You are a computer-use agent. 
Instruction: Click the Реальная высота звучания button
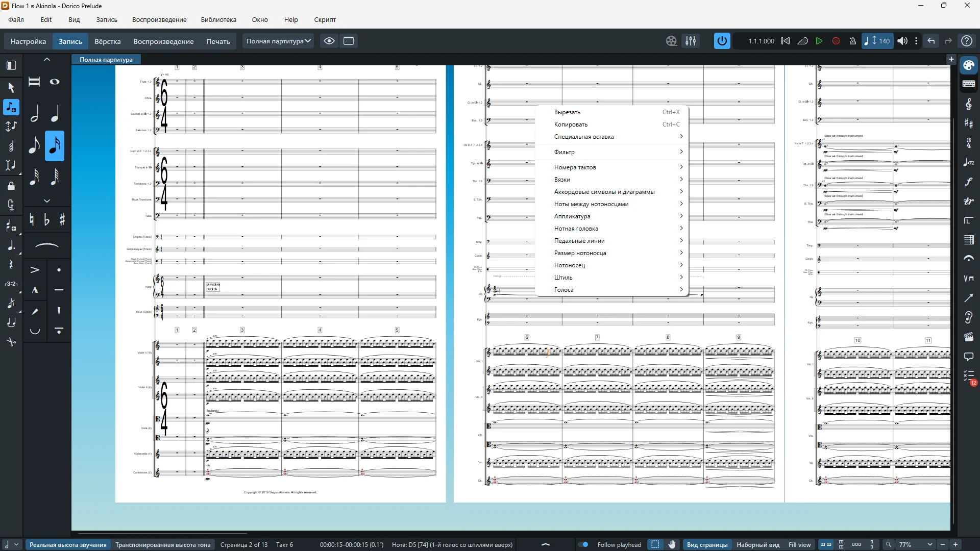click(x=68, y=544)
